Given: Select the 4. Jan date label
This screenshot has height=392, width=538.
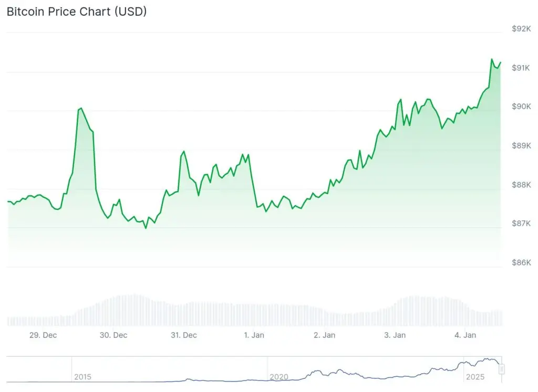Looking at the screenshot, I should (465, 335).
